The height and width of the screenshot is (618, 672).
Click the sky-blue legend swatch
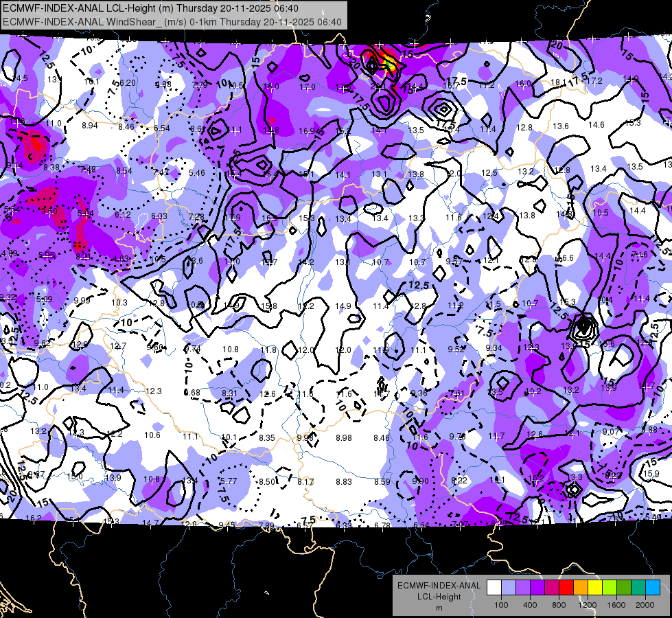point(653,588)
